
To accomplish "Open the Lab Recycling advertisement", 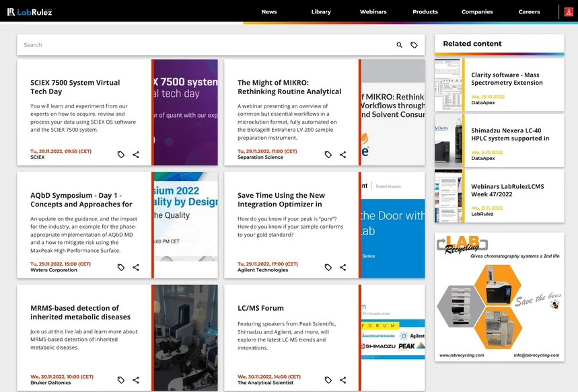I will pyautogui.click(x=499, y=297).
